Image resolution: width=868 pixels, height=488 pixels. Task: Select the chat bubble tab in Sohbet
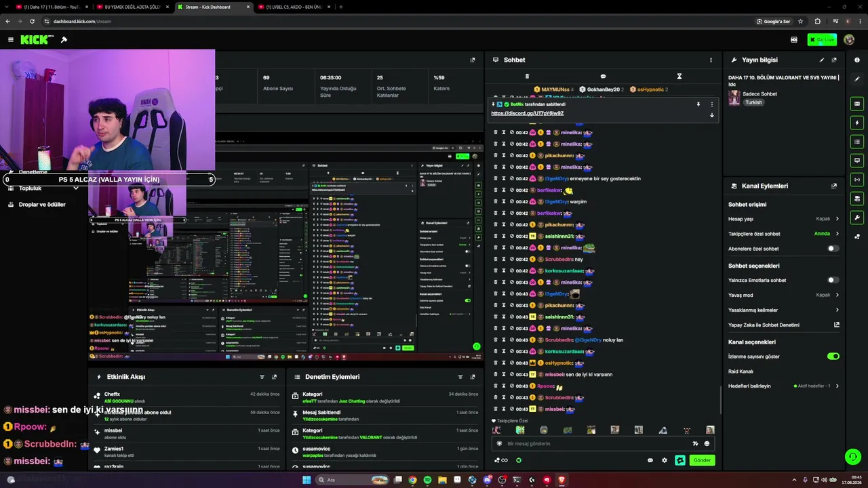click(x=603, y=76)
